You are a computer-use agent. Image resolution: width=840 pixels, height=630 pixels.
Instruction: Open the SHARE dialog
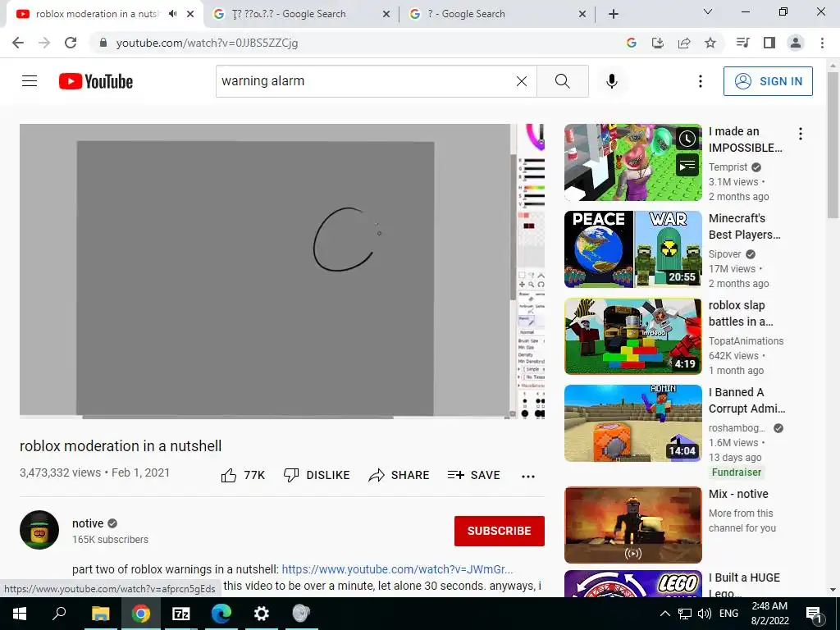click(x=399, y=475)
